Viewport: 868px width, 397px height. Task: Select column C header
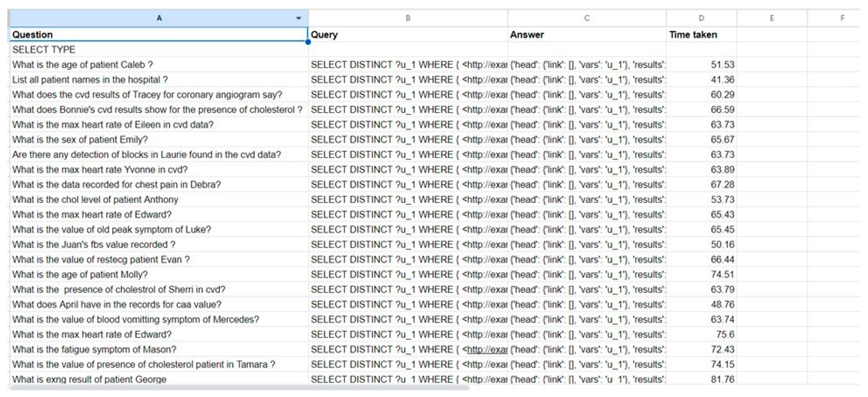pyautogui.click(x=587, y=18)
